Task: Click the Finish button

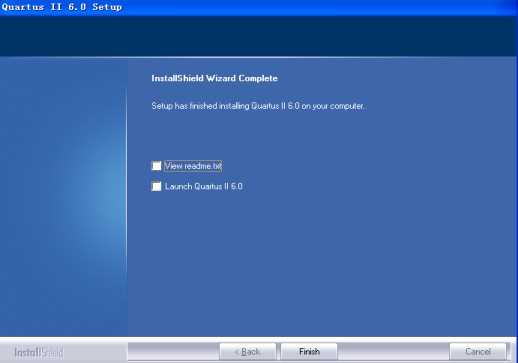Action: pyautogui.click(x=309, y=352)
